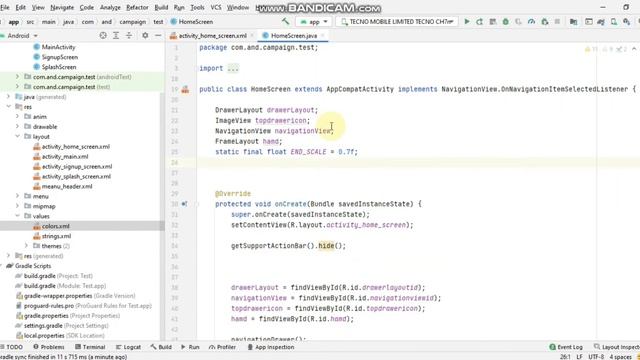Expand the anim folder
Screen dimensions: 640x360
[17, 116]
